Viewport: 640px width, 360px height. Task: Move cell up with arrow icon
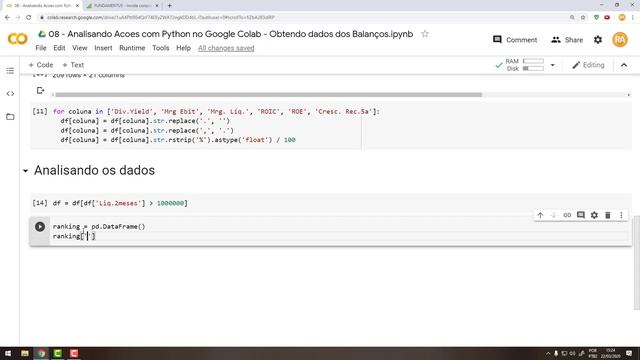(540, 215)
